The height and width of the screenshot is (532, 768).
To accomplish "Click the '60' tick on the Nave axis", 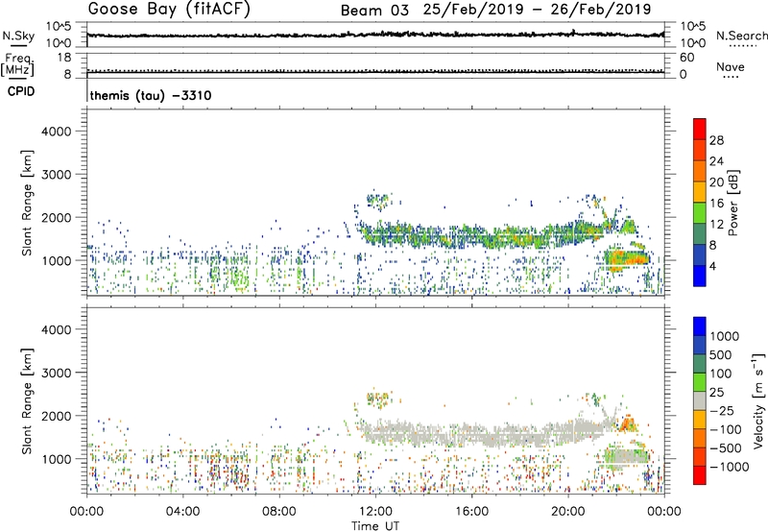I will (686, 58).
